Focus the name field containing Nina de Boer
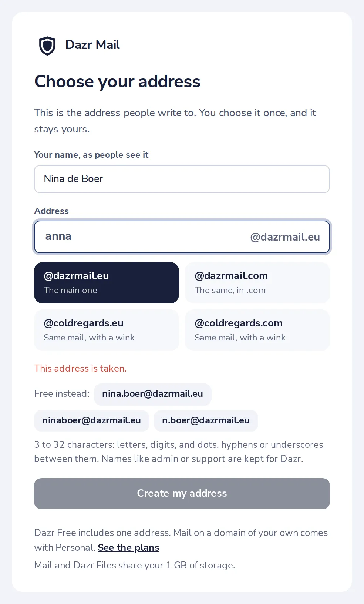The image size is (364, 604). [x=182, y=179]
